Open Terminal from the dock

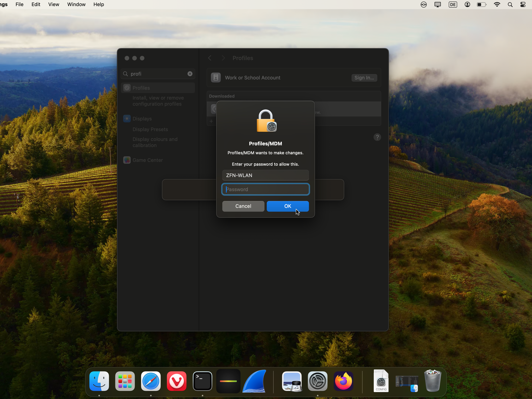coord(203,381)
